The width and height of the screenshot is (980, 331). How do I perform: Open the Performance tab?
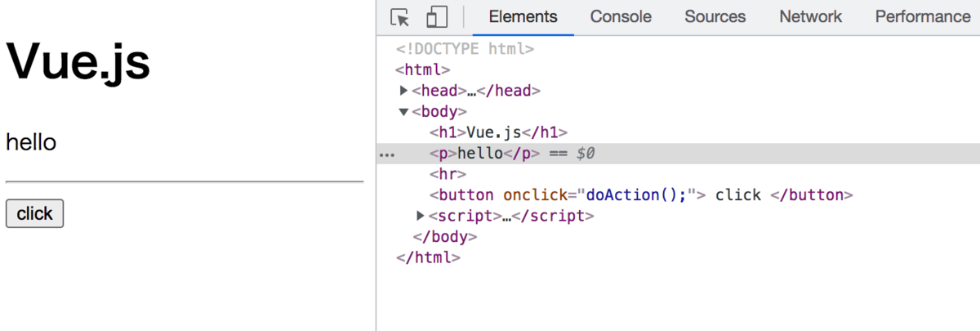click(923, 16)
